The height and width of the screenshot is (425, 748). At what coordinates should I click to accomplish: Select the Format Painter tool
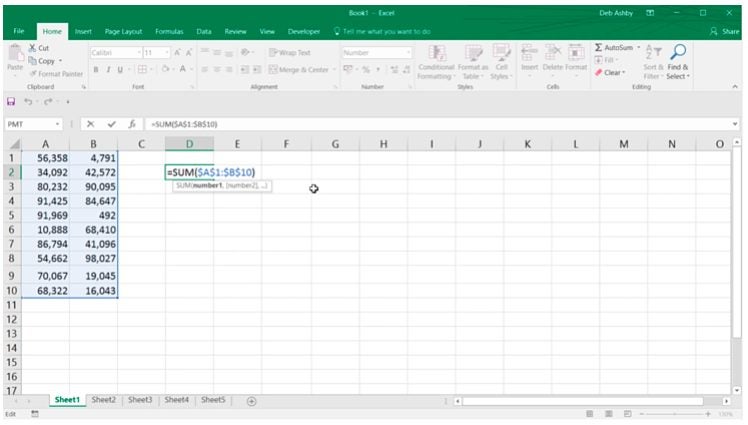pos(56,74)
